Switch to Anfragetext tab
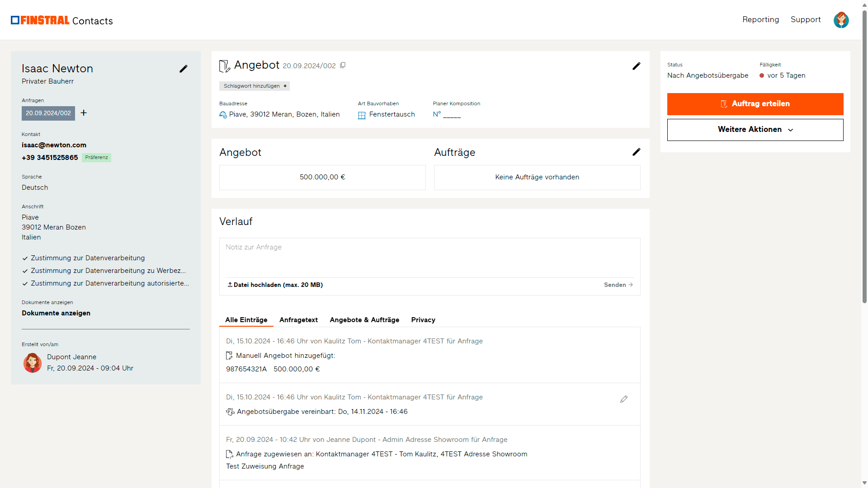Image resolution: width=868 pixels, height=488 pixels. (298, 320)
